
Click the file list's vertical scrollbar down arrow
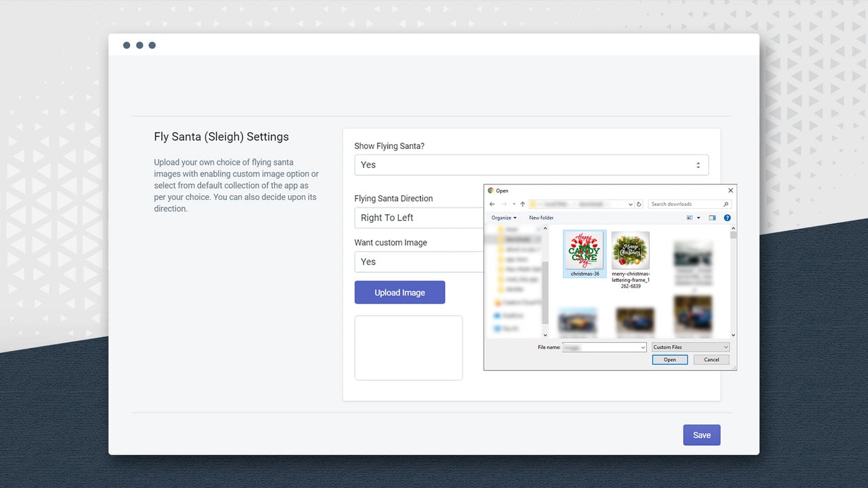733,335
